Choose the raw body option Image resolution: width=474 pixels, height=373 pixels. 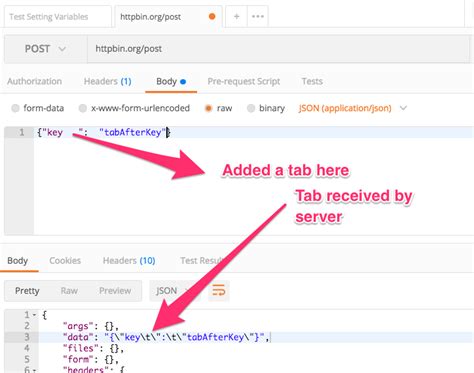(218, 108)
